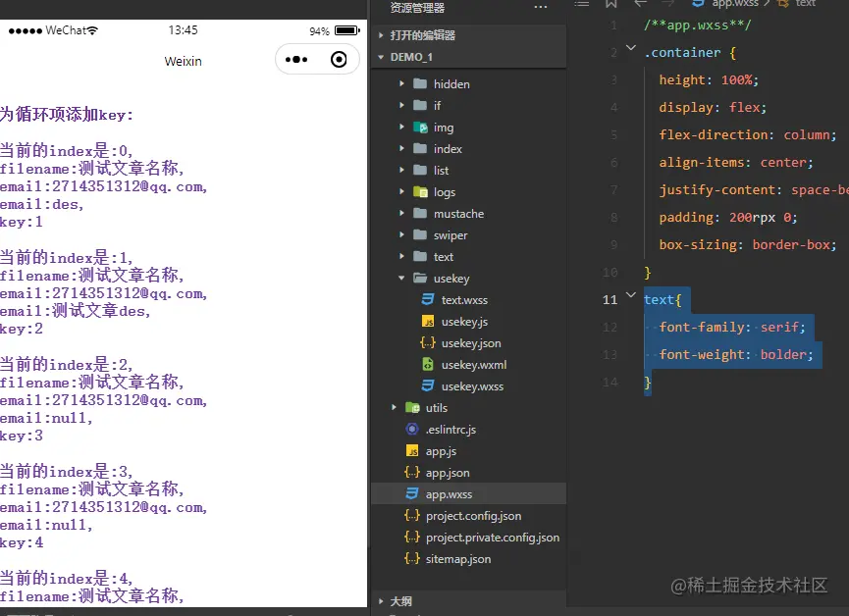
Task: Click the 为循环项添加key: heading in simulator
Action: pyautogui.click(x=66, y=114)
